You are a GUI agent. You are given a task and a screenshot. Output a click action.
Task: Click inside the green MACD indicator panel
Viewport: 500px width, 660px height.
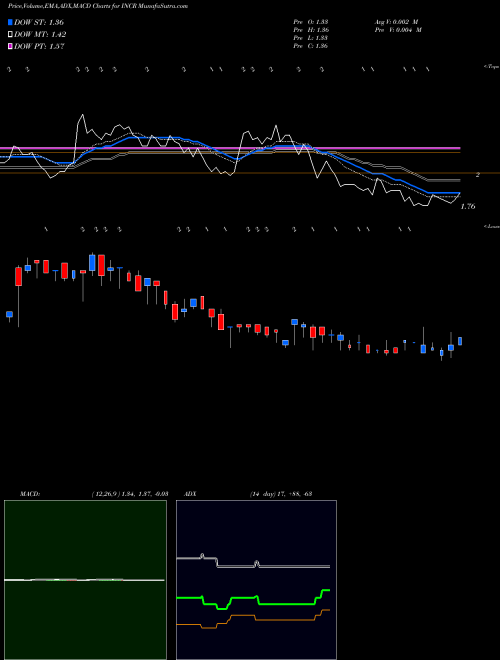click(x=85, y=580)
